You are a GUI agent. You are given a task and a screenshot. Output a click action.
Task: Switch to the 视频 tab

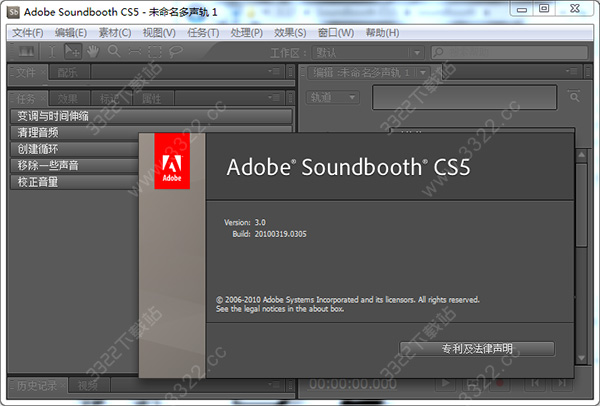88,386
